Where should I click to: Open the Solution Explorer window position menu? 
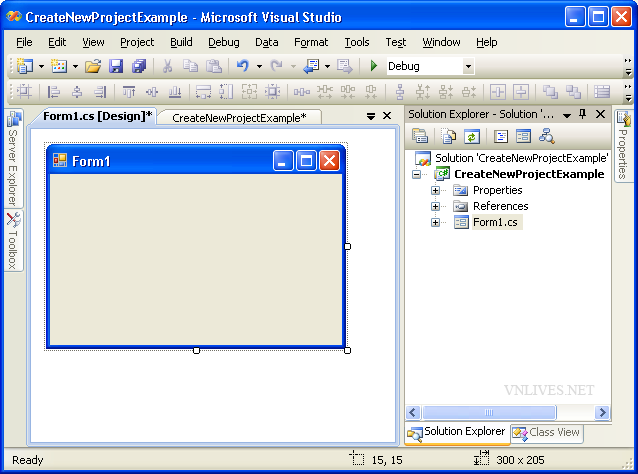coord(567,116)
